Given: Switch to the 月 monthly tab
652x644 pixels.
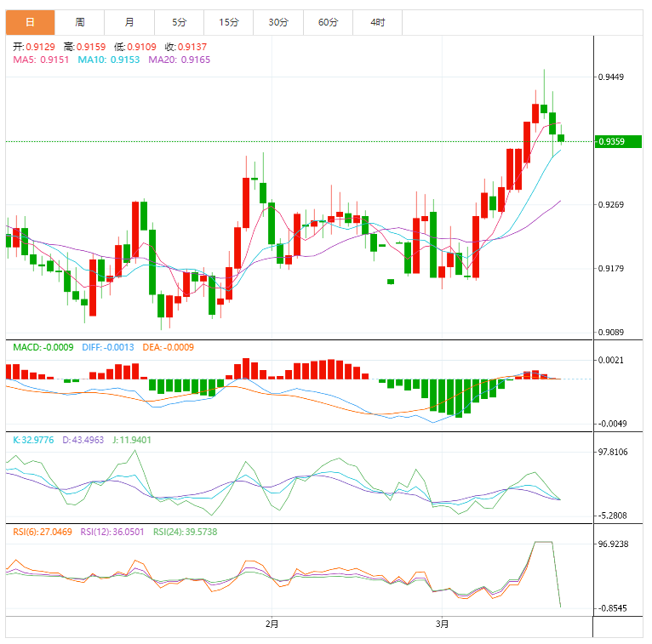Looking at the screenshot, I should pos(129,22).
